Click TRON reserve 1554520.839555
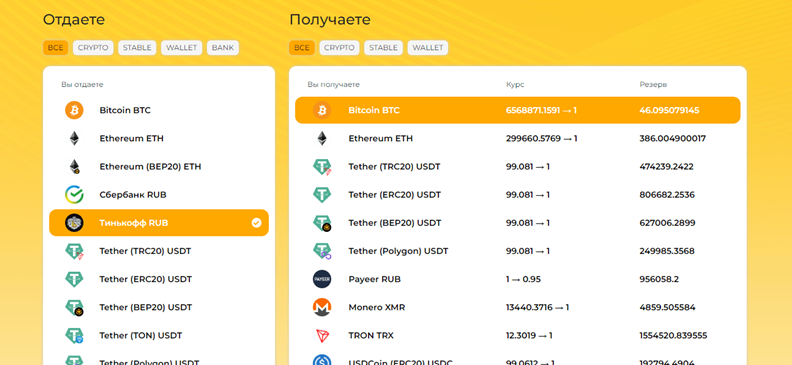 tap(673, 336)
